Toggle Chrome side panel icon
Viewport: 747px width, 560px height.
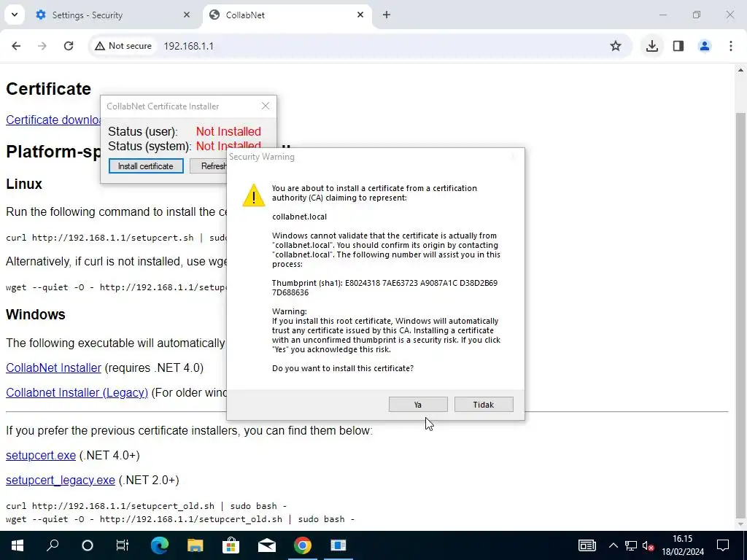click(678, 46)
